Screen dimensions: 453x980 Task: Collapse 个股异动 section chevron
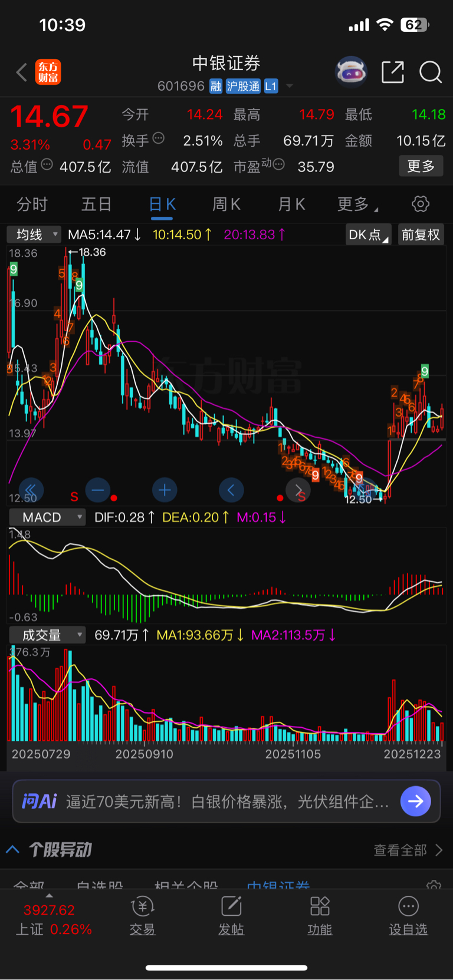[12, 850]
